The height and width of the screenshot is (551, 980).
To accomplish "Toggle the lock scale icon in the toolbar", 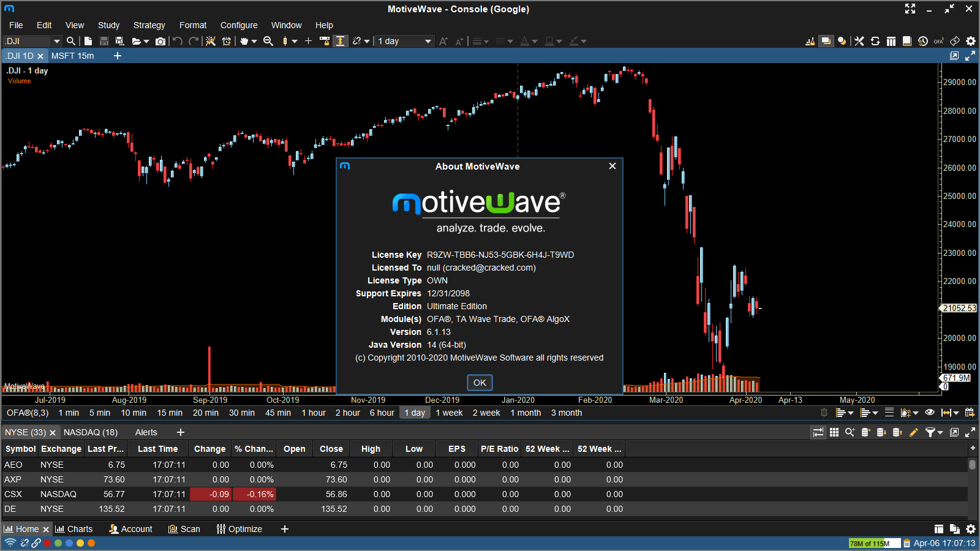I will pos(325,41).
